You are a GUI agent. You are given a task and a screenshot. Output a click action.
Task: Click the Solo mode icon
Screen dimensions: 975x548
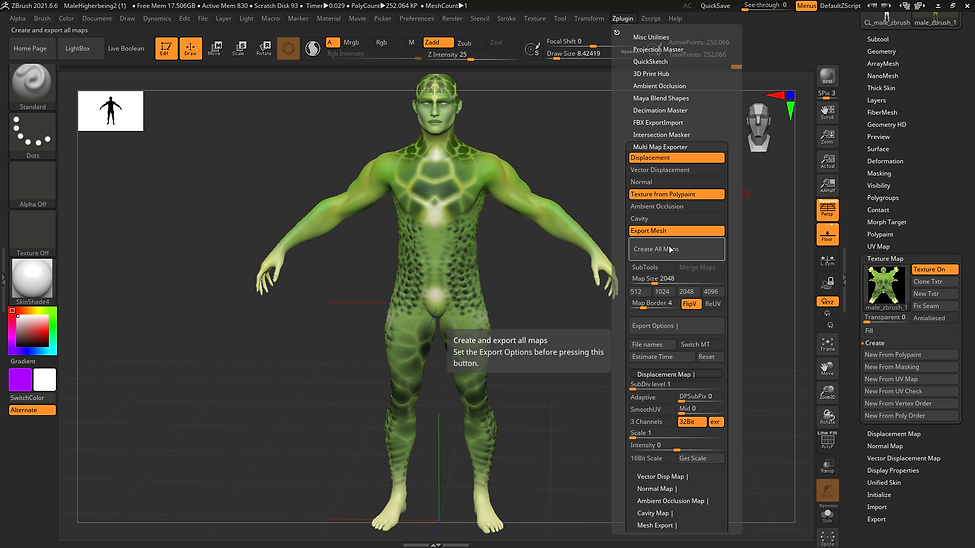point(828,516)
